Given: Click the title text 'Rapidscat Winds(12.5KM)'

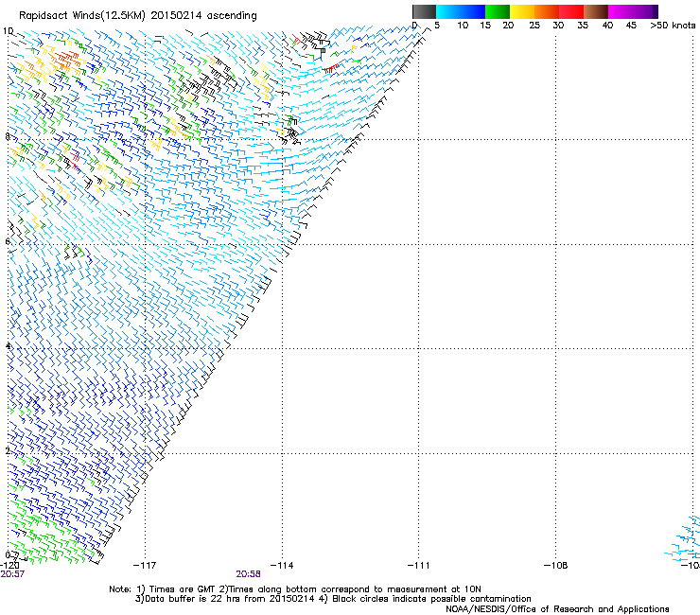Looking at the screenshot, I should (x=82, y=16).
